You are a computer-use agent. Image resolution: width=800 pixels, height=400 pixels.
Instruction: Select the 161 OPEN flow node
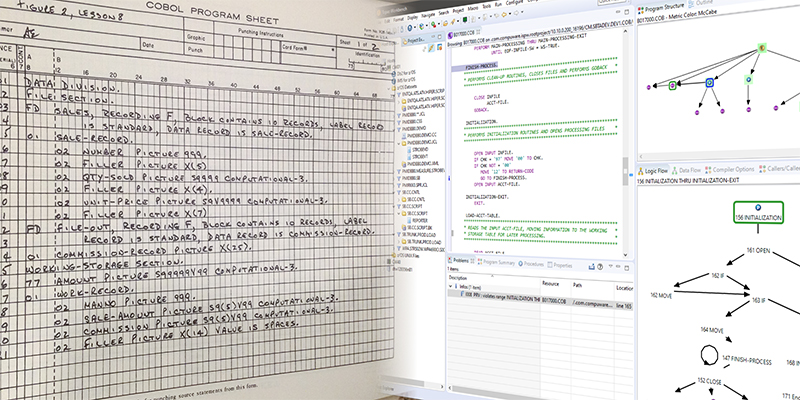coord(758,251)
